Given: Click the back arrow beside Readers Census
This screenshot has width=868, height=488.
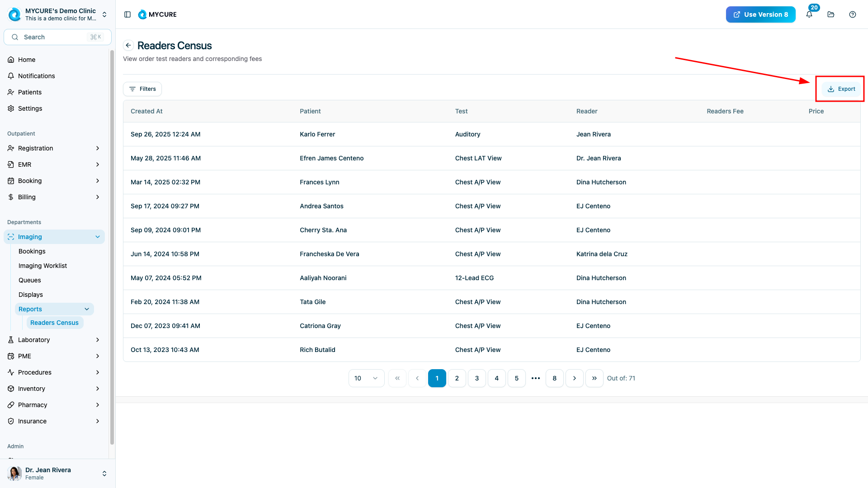Looking at the screenshot, I should coord(128,45).
